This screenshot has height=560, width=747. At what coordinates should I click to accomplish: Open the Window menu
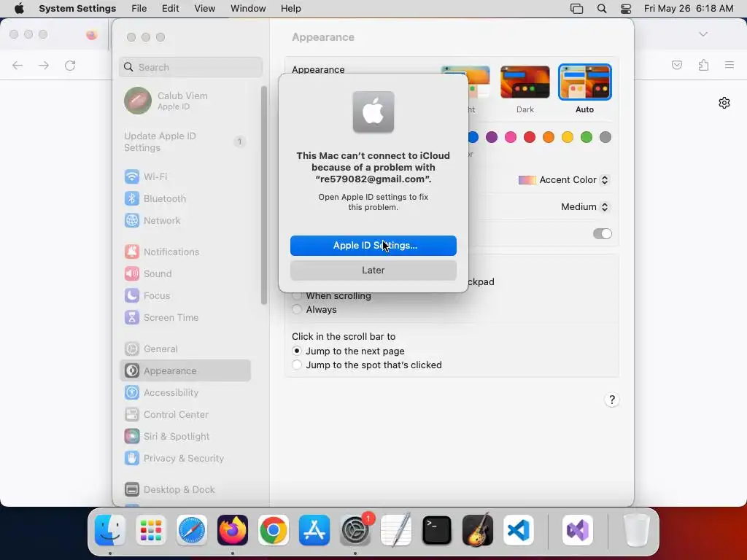(248, 9)
